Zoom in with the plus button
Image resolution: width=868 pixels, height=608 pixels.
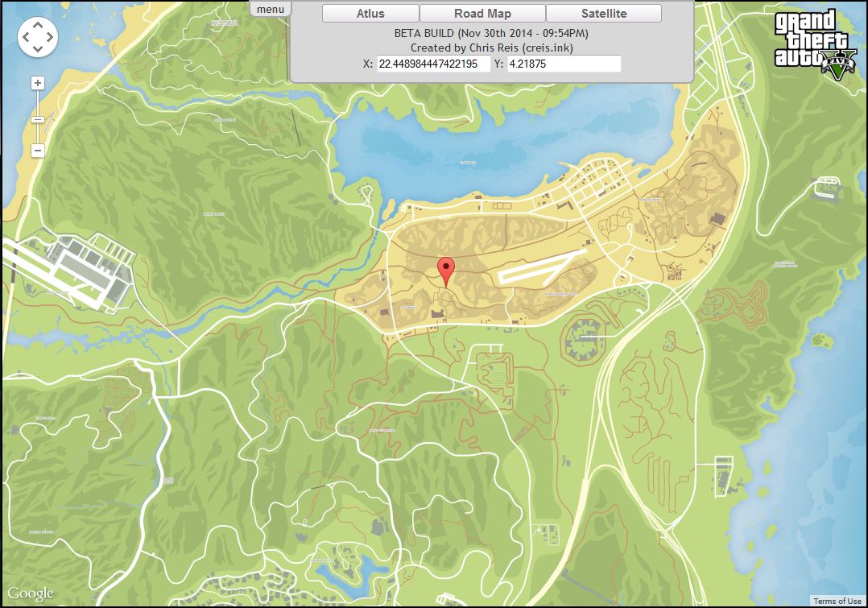(38, 83)
